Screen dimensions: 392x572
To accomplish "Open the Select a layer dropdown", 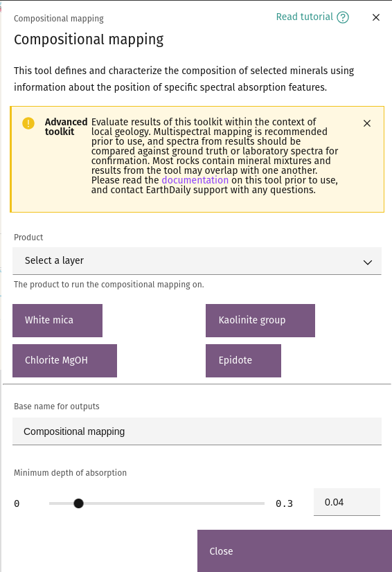I will pos(197,261).
